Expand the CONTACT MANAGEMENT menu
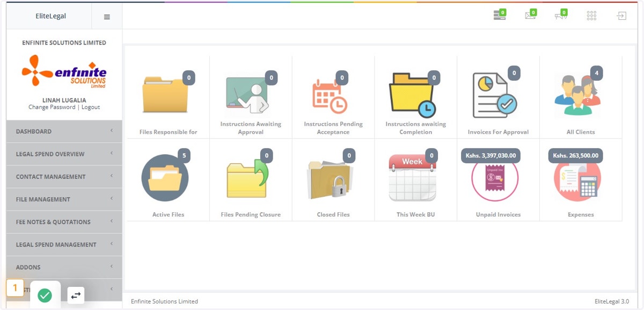Viewport: 644px width, 310px height. (64, 176)
